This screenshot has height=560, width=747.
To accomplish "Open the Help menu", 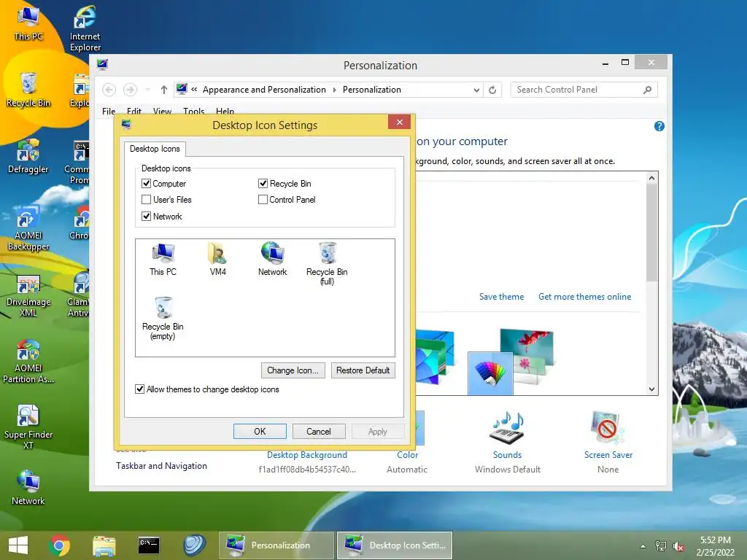I will pyautogui.click(x=225, y=111).
